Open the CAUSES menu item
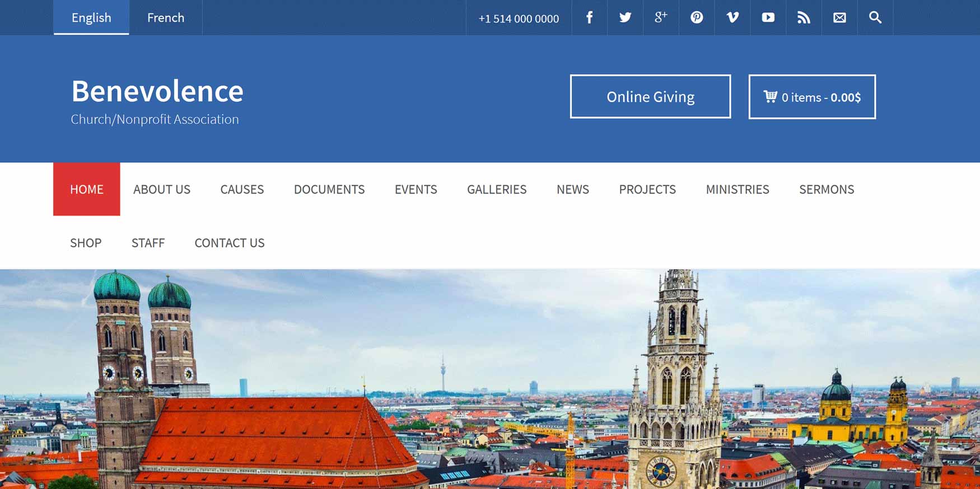 click(x=242, y=189)
